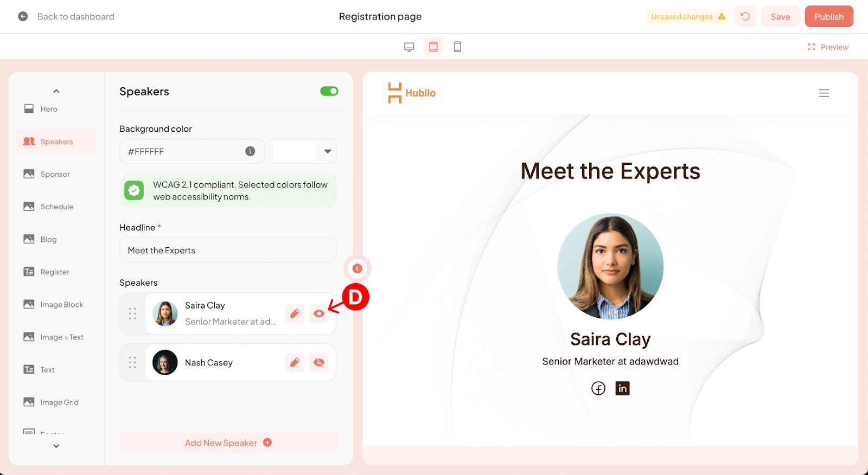
Task: Click the Image Grid icon
Action: 29,401
